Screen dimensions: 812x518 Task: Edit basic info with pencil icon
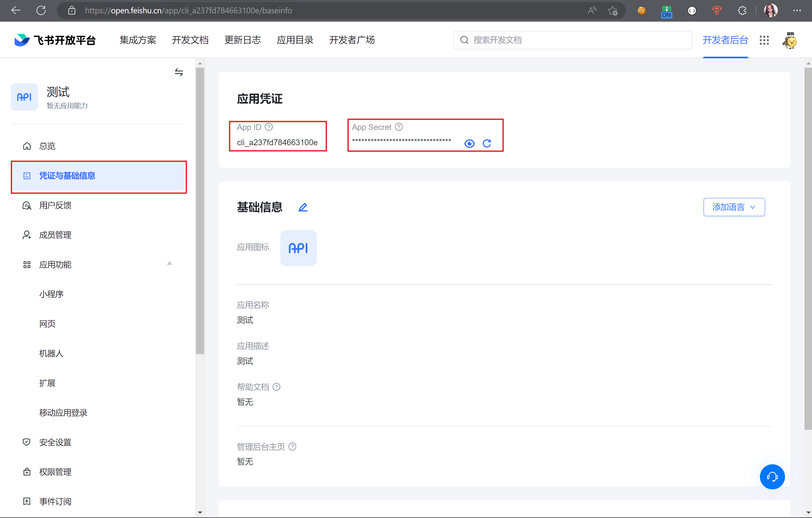[303, 207]
